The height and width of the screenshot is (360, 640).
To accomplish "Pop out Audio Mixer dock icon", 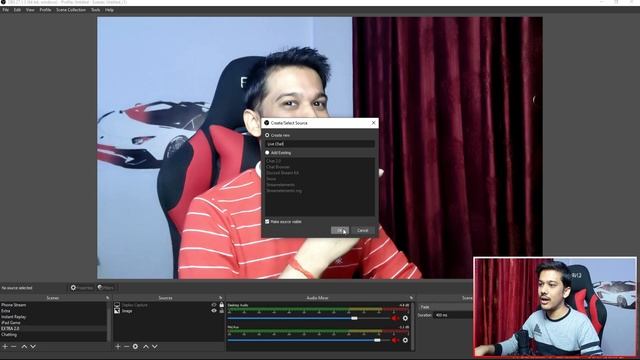I will (x=411, y=298).
